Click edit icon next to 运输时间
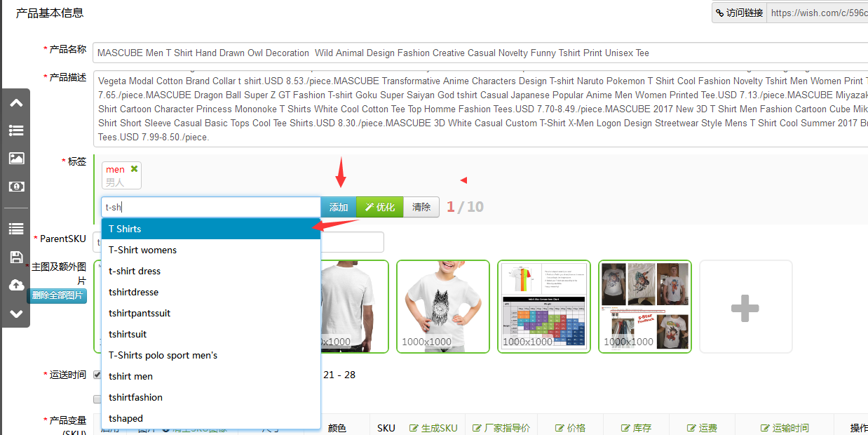This screenshot has width=868, height=435. click(x=765, y=428)
